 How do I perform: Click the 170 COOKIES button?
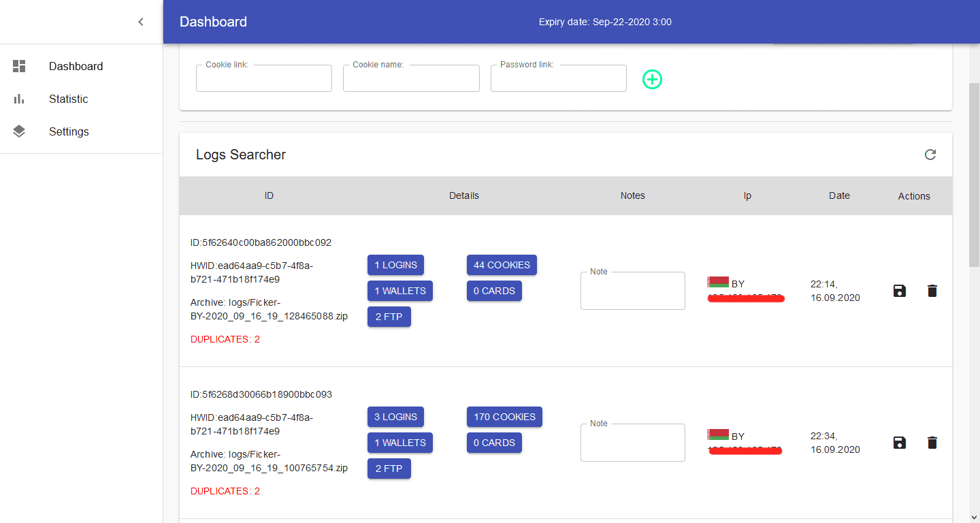[x=504, y=417]
